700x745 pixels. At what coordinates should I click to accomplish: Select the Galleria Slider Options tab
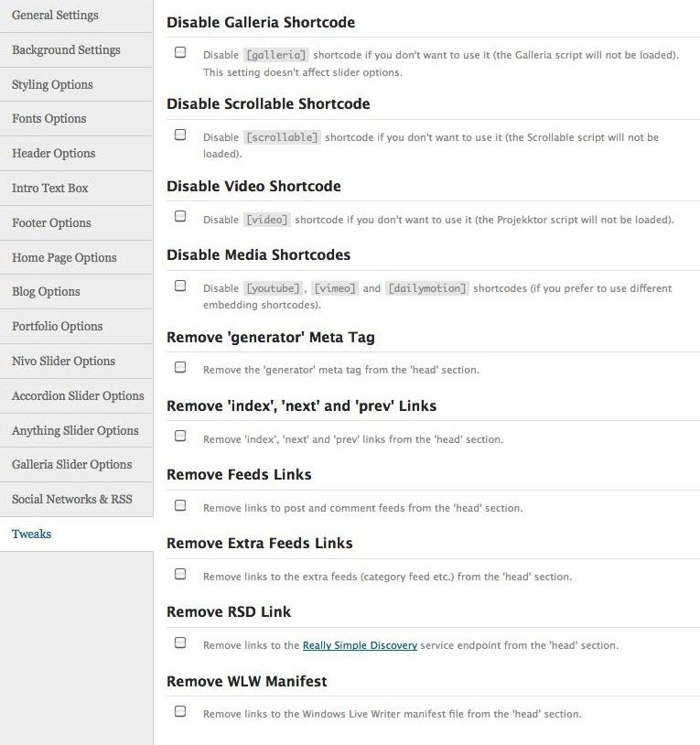[x=71, y=464]
